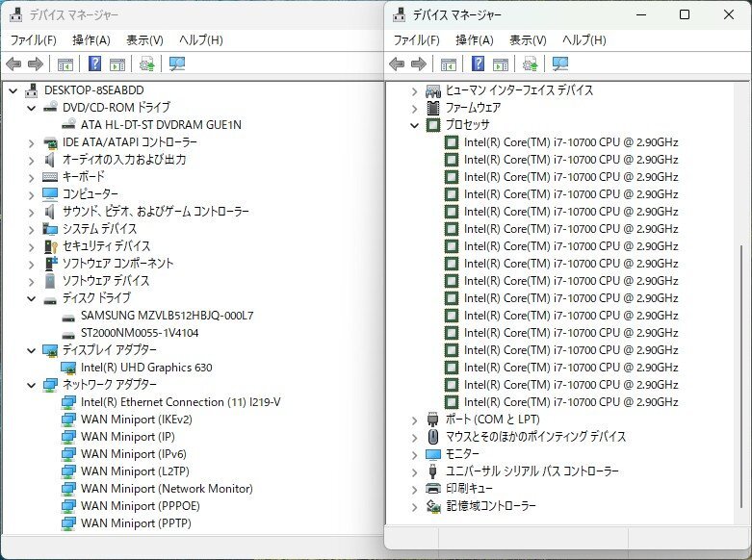752x560 pixels.
Task: Open 表示(V) menu in right window
Action: point(528,40)
